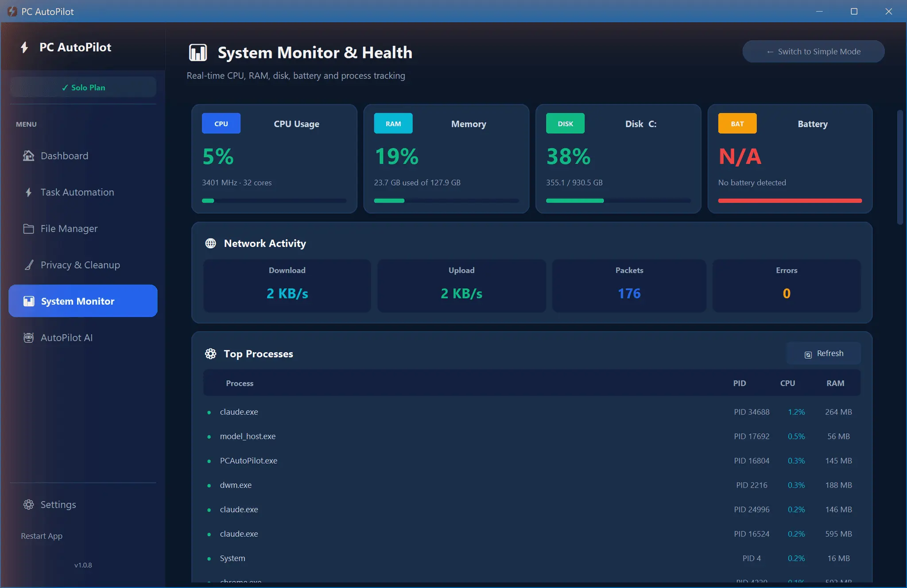Click the RAM column header in process table

click(835, 383)
